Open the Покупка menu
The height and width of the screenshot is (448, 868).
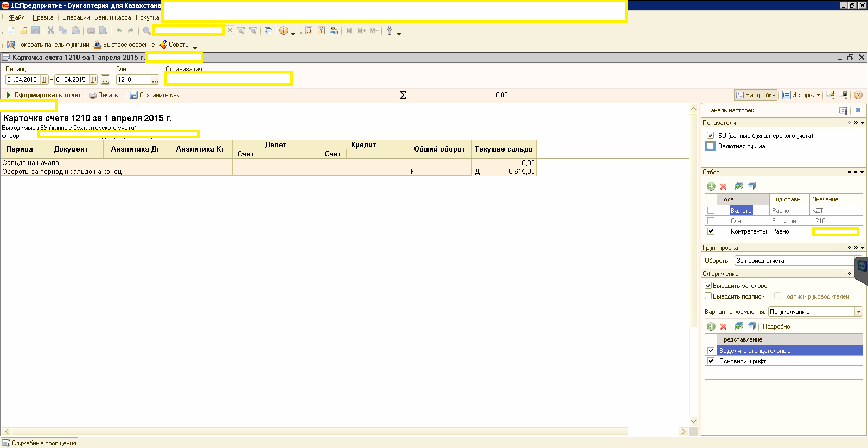pyautogui.click(x=148, y=17)
